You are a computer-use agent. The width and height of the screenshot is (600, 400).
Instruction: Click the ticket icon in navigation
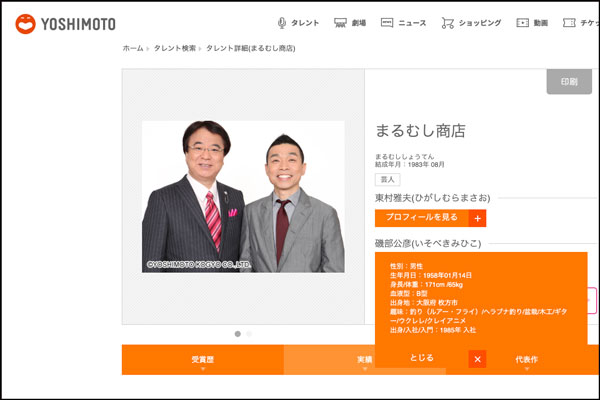point(569,23)
